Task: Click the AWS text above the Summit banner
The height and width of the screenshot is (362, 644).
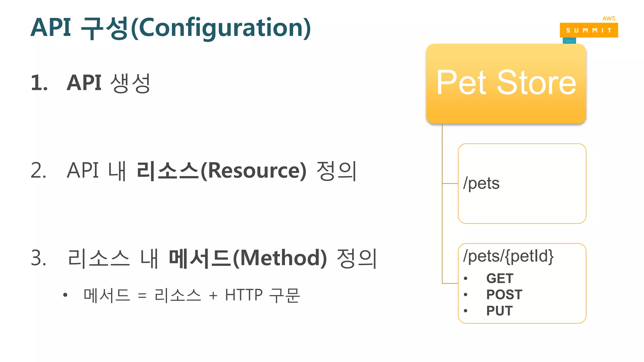Action: point(609,19)
